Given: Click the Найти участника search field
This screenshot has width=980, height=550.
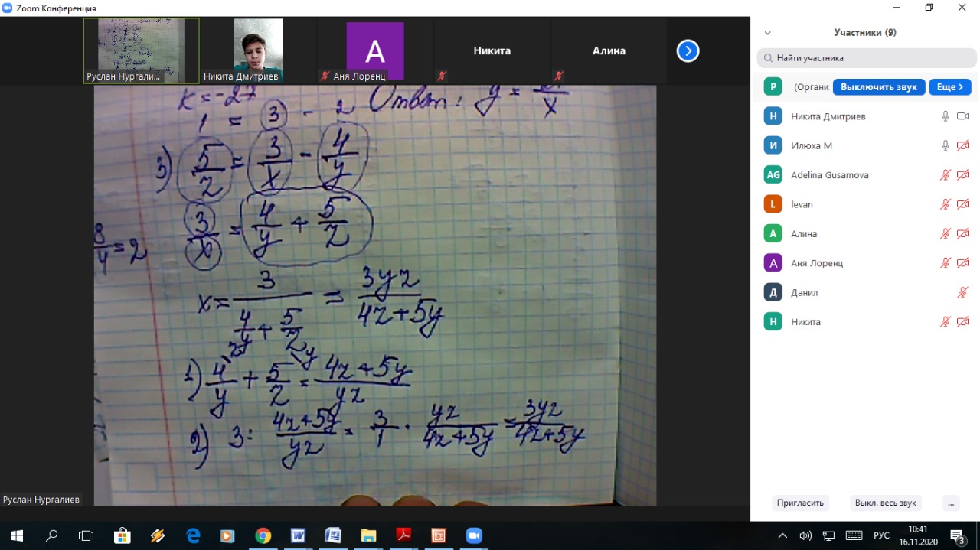Looking at the screenshot, I should [867, 57].
